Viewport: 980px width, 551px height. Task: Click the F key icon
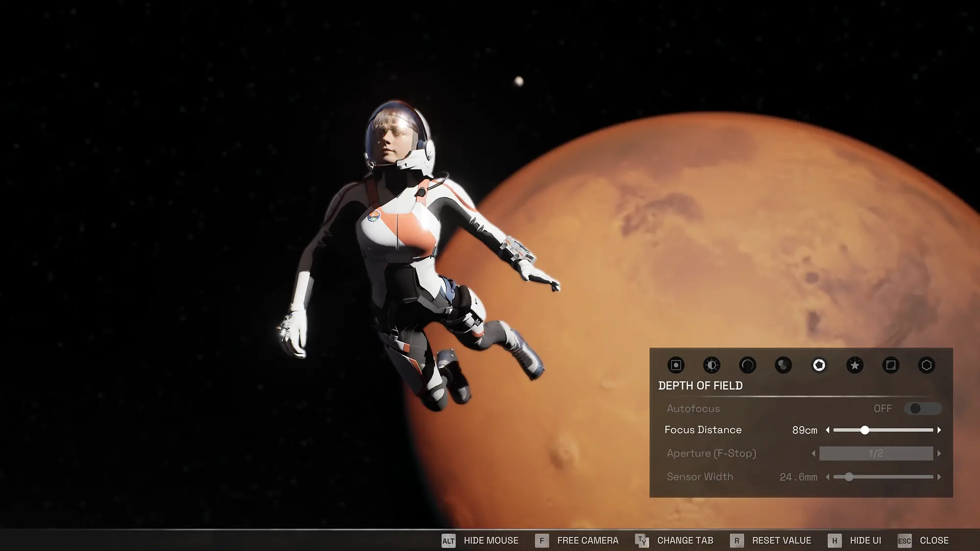[x=541, y=541]
